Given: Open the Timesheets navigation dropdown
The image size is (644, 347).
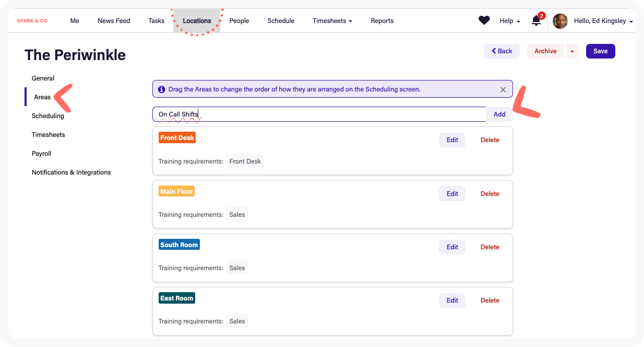Looking at the screenshot, I should point(332,21).
